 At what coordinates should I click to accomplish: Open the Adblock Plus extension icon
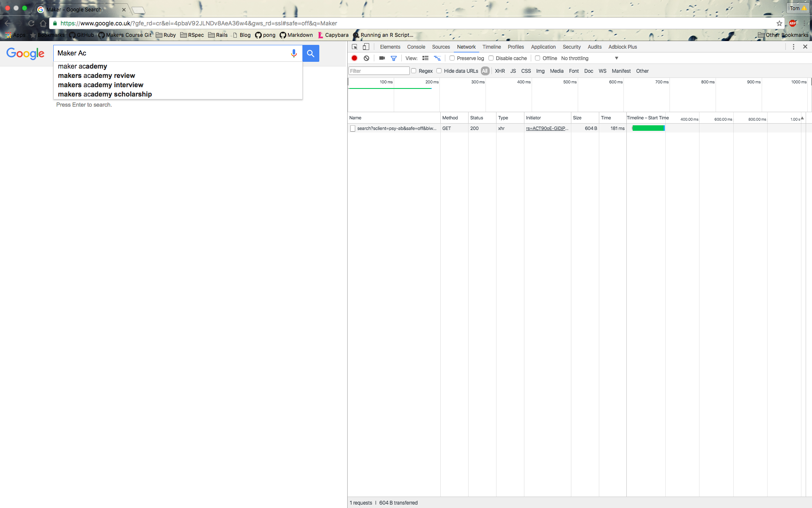pos(793,23)
